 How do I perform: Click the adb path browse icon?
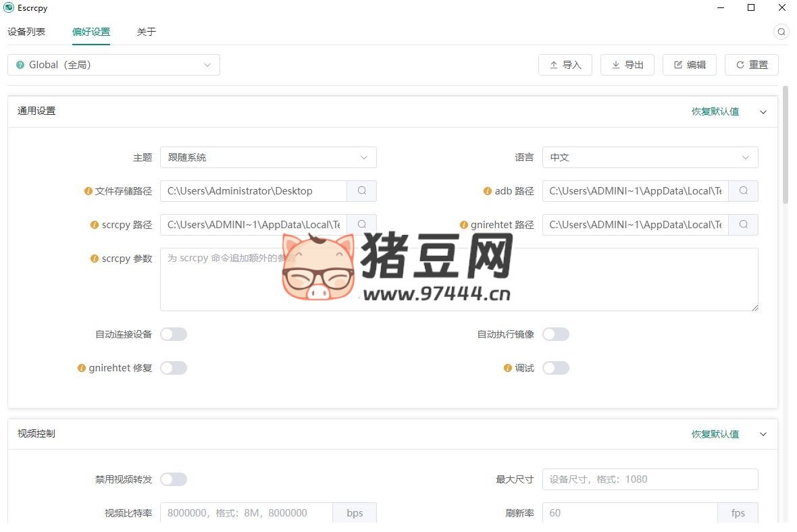(x=744, y=191)
